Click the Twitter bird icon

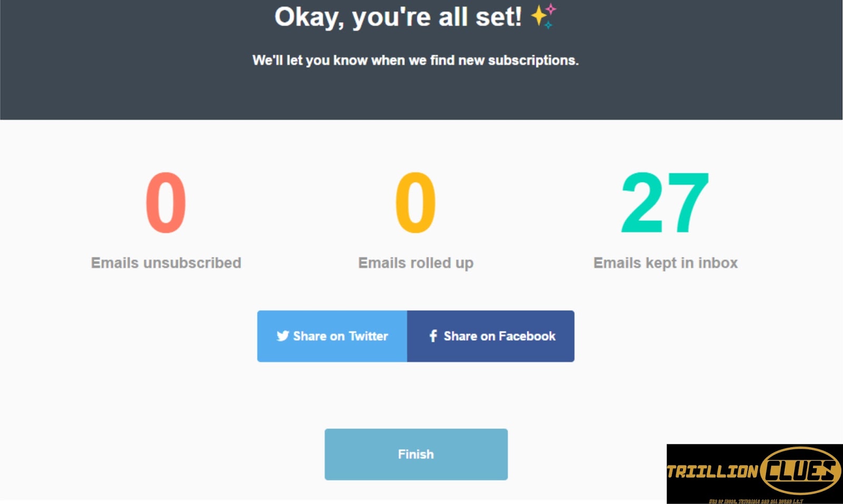point(283,336)
